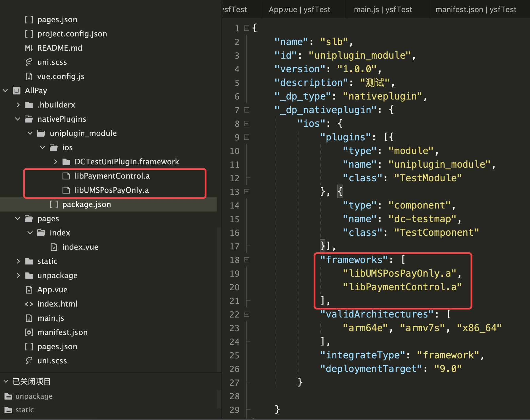530x420 pixels.
Task: Switch to App.vue | ysfTest tab
Action: pos(299,9)
